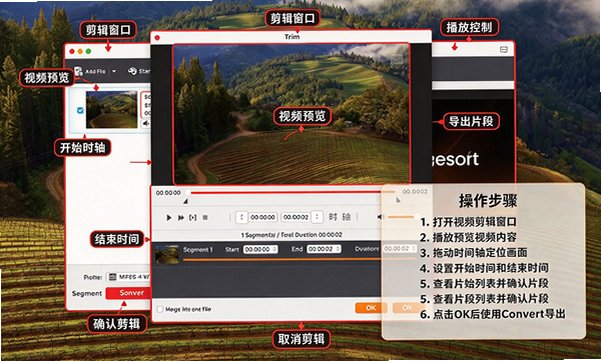Click the Segment 1 End time field

pos(324,249)
